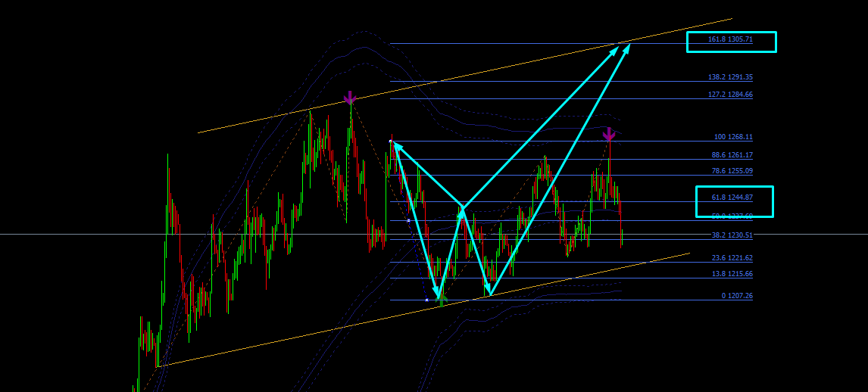Select the Fibonacci midpoint handle near the 50 level

tap(409, 221)
